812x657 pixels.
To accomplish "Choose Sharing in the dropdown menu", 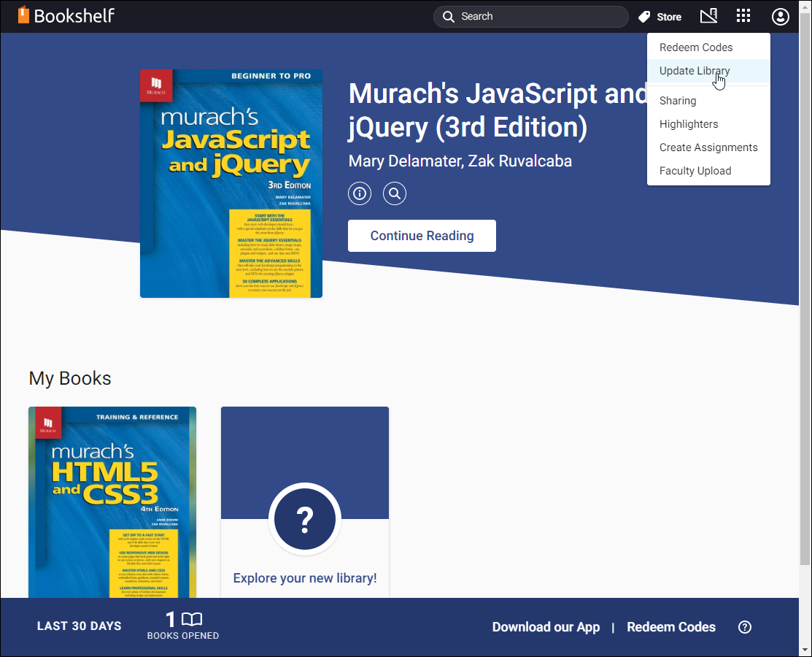I will [x=678, y=100].
